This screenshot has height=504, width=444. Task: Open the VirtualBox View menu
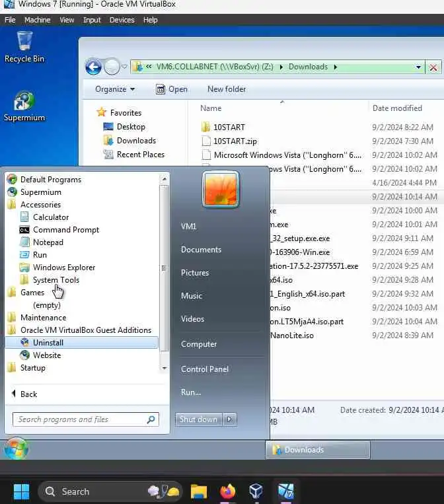67,20
